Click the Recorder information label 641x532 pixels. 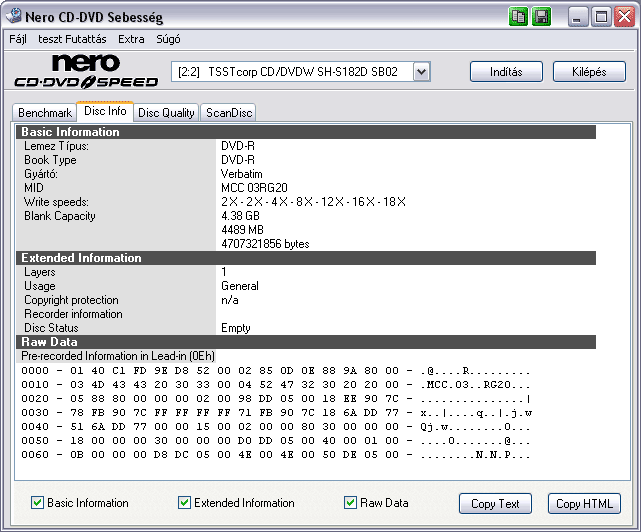[x=74, y=314]
